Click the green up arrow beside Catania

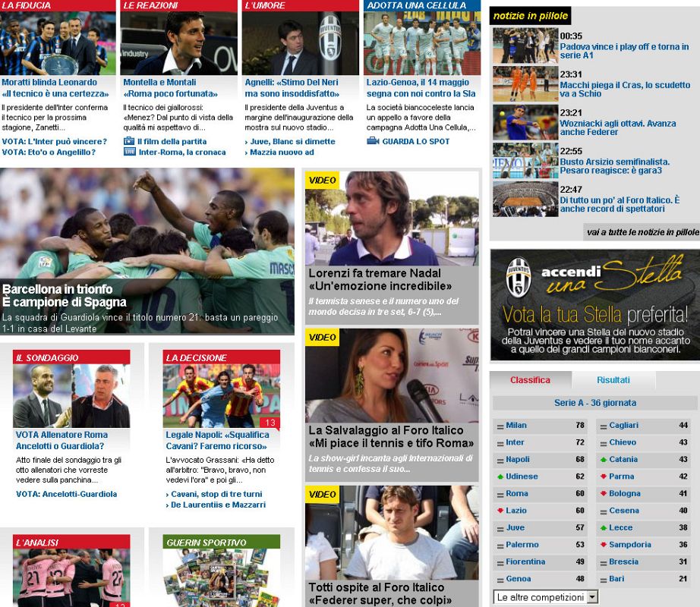click(x=603, y=460)
